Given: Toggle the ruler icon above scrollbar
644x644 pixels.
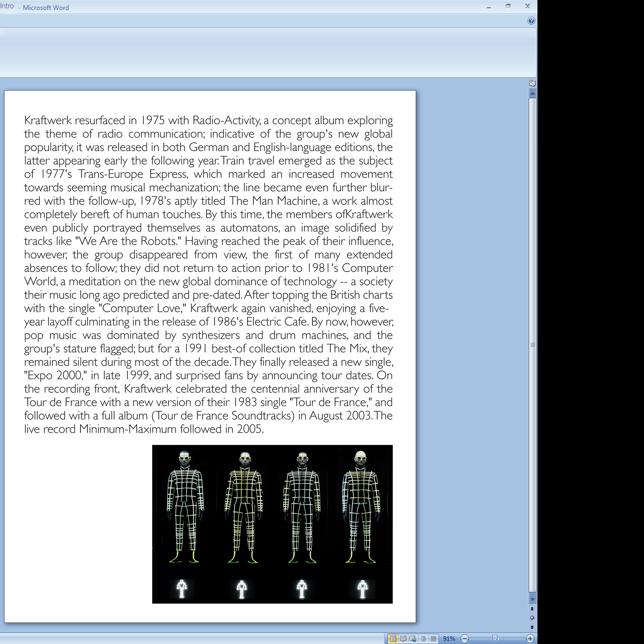Looking at the screenshot, I should point(532,83).
